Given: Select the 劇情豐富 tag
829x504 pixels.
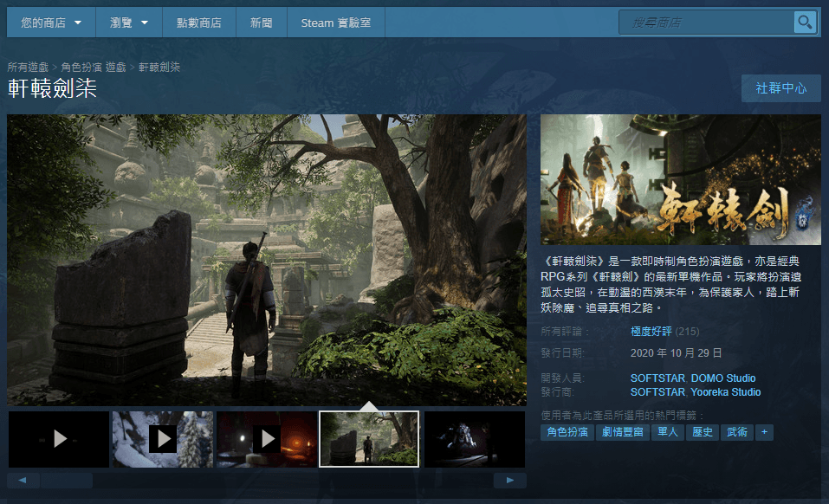Looking at the screenshot, I should click(622, 432).
